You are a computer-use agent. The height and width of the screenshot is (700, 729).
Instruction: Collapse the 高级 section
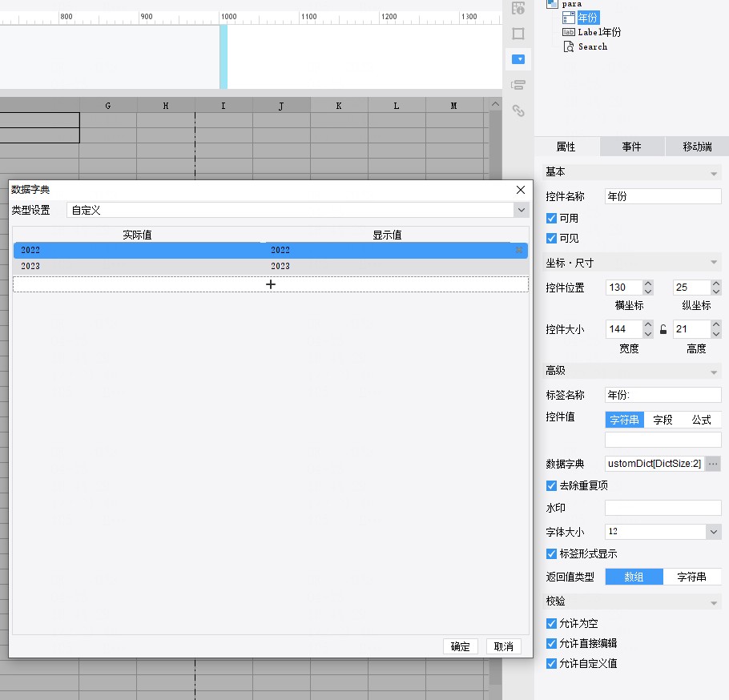click(714, 372)
